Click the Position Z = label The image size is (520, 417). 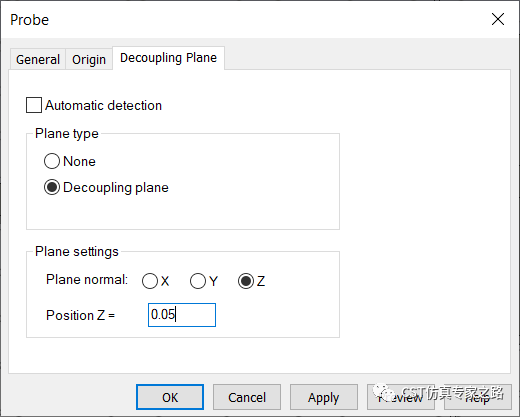(80, 315)
